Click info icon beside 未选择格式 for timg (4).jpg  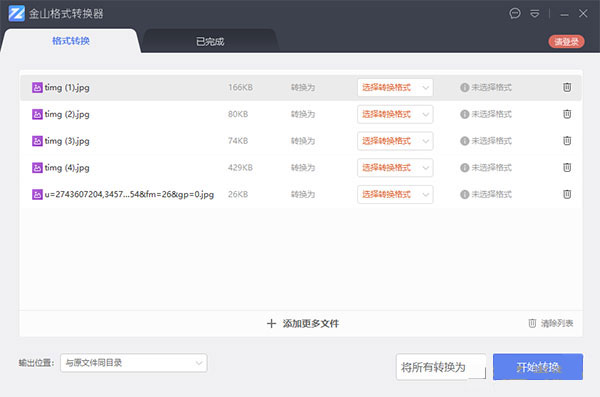[465, 168]
